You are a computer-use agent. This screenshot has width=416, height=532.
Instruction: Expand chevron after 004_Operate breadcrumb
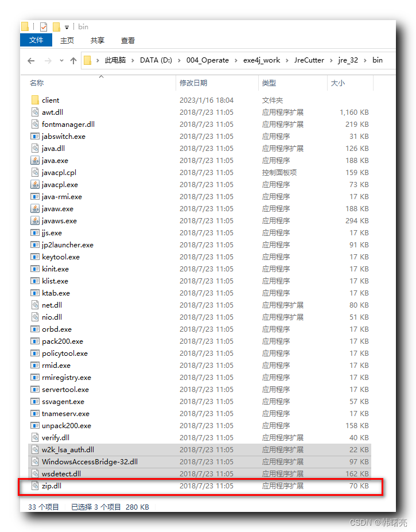tap(236, 60)
